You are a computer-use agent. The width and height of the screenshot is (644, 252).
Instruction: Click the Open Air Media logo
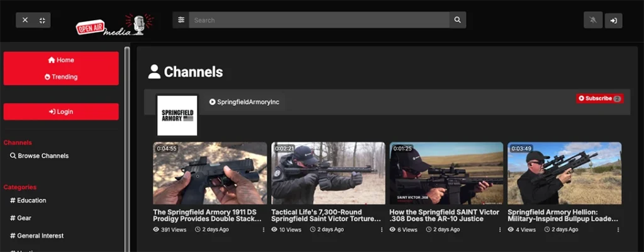point(113,24)
